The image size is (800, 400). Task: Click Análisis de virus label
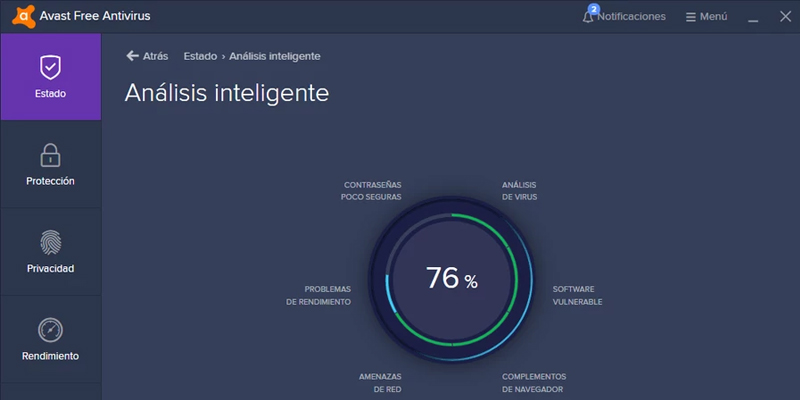click(x=519, y=191)
